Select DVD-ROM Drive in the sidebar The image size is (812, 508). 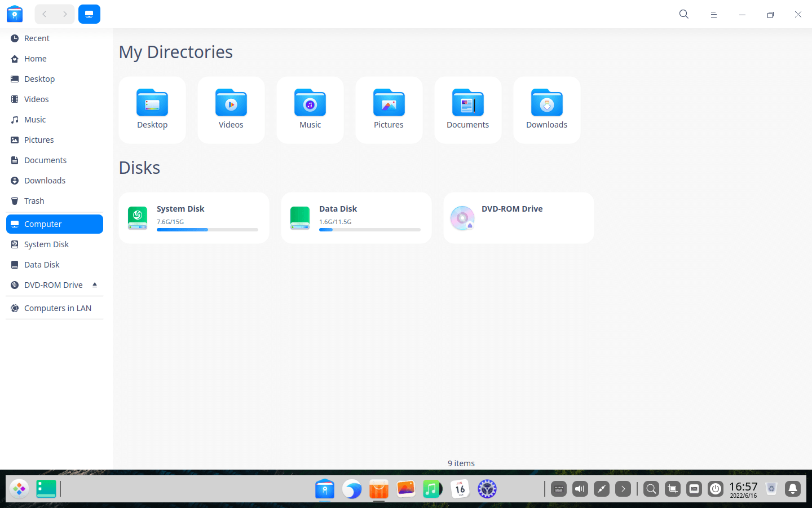55,285
